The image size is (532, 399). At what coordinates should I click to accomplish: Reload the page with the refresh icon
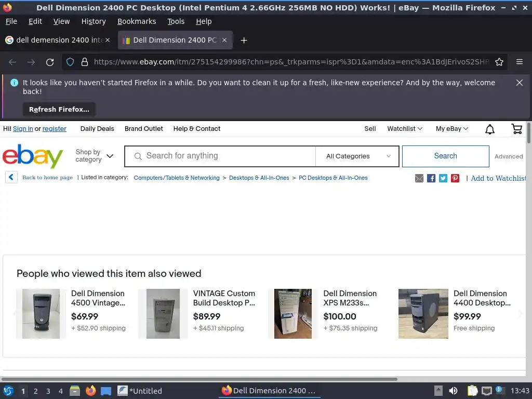50,62
